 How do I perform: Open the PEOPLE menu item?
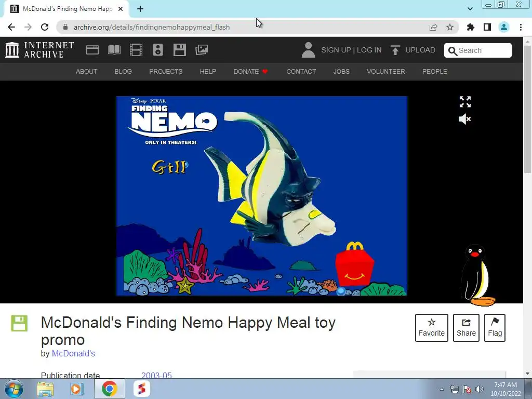click(435, 72)
